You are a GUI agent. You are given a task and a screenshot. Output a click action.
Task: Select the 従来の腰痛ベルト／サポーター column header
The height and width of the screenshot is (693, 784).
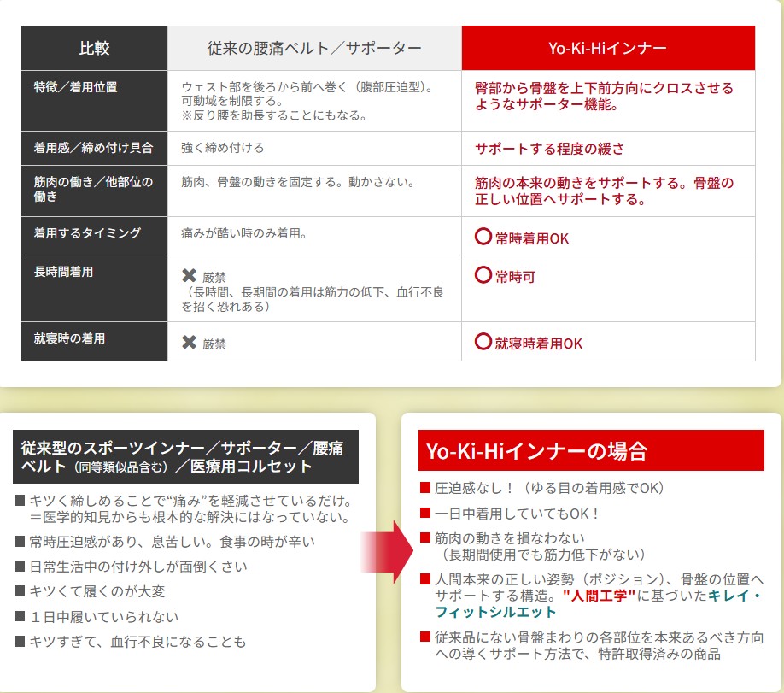pyautogui.click(x=314, y=48)
